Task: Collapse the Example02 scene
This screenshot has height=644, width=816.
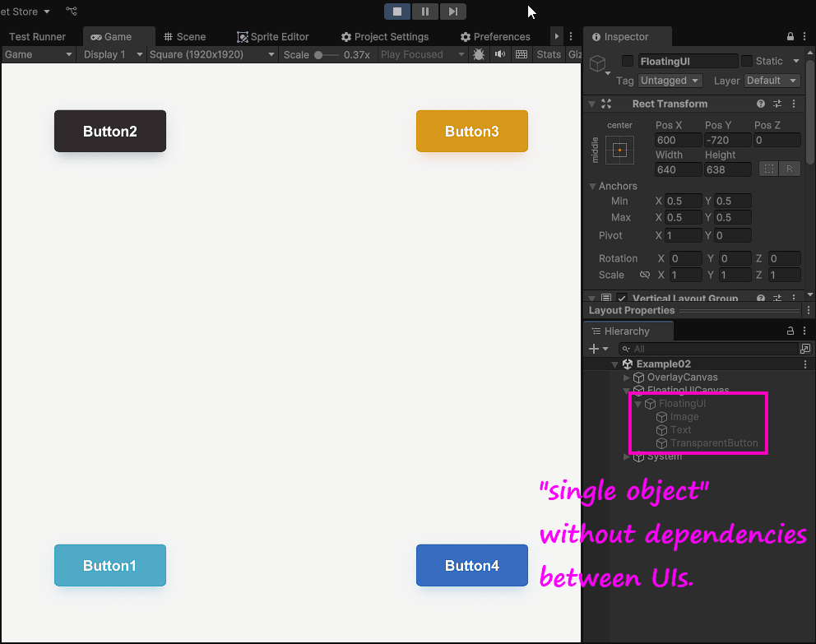Action: coord(615,364)
